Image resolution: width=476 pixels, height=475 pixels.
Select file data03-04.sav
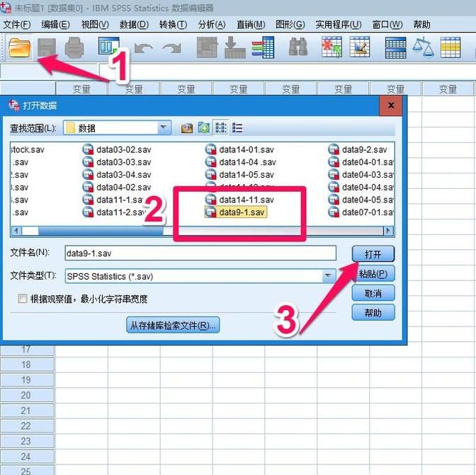(x=117, y=175)
